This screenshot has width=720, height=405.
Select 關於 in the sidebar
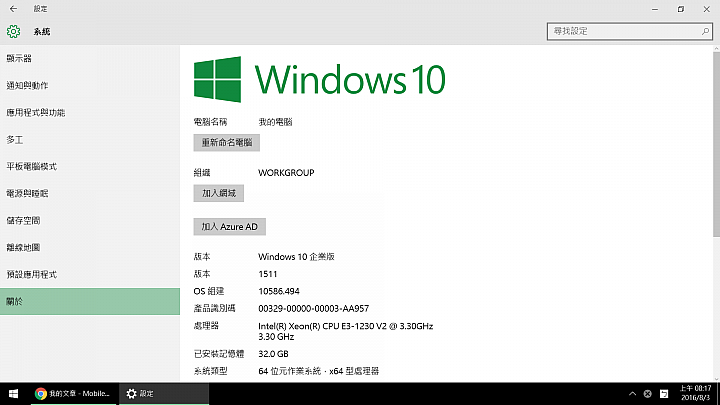[x=90, y=302]
